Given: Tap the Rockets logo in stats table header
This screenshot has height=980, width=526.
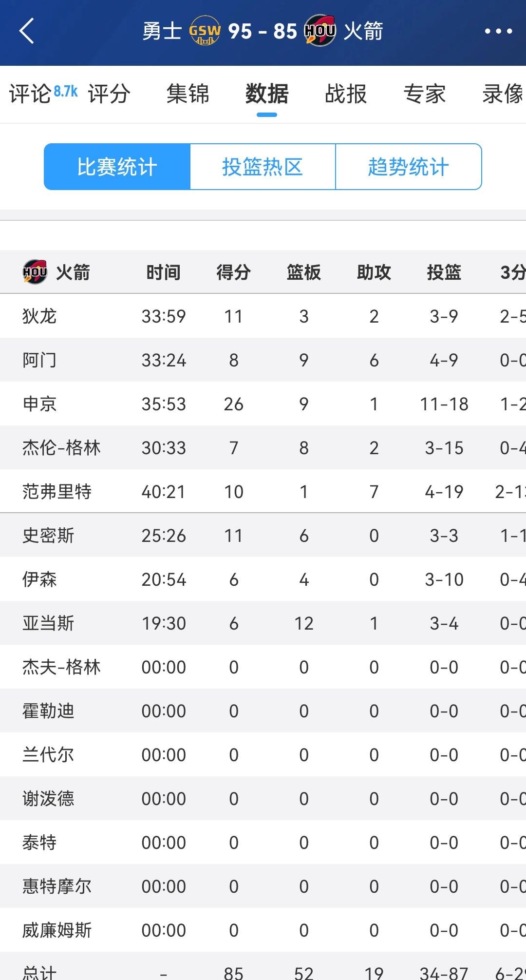Looking at the screenshot, I should [x=35, y=272].
